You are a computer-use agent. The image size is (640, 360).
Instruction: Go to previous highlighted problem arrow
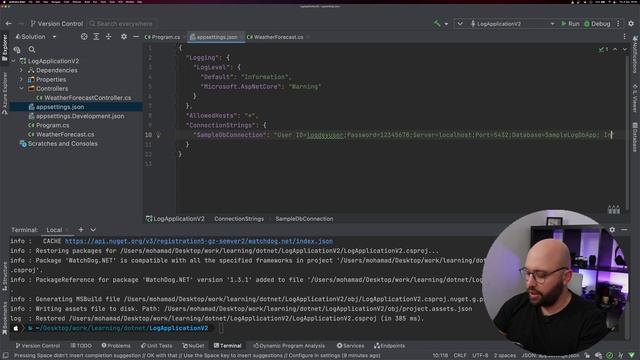click(615, 49)
